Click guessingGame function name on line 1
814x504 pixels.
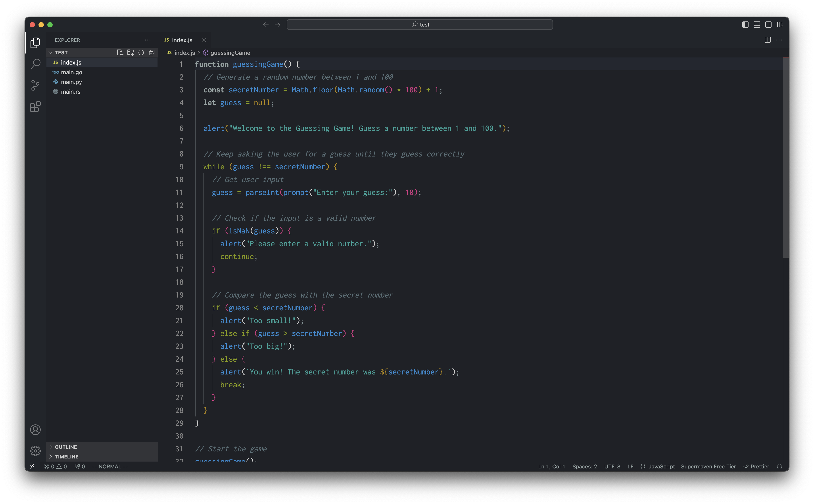pyautogui.click(x=257, y=64)
